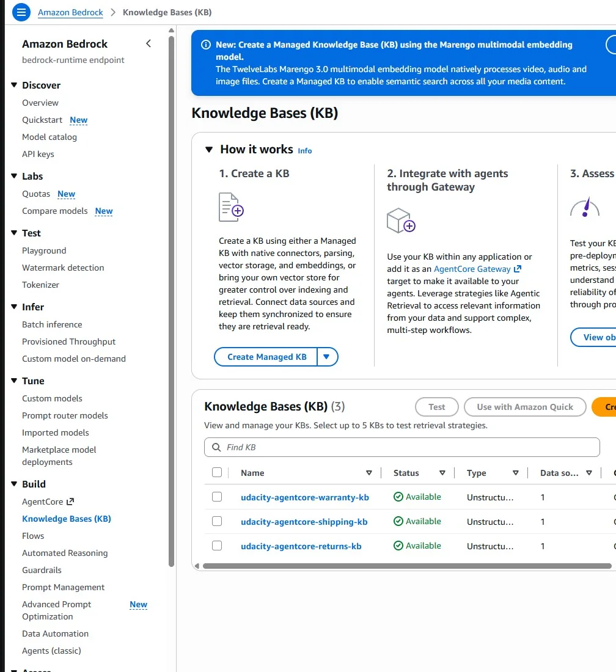This screenshot has height=672, width=616.
Task: Click Available status icon for warranty-kb
Action: [398, 497]
